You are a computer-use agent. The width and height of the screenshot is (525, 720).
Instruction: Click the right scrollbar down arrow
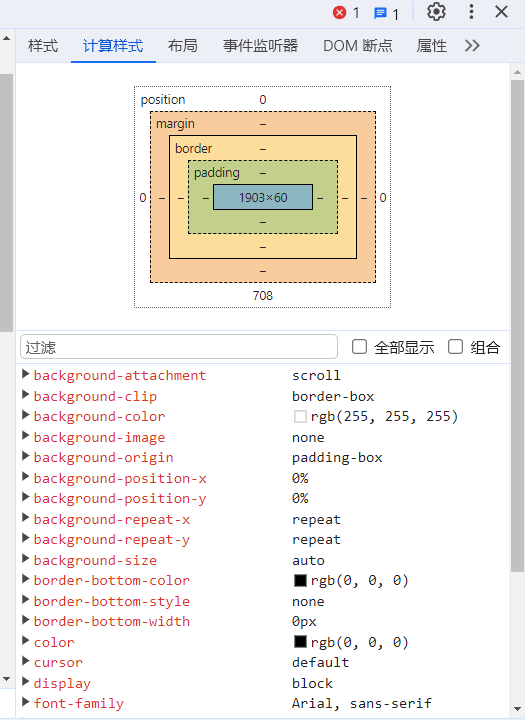click(517, 709)
